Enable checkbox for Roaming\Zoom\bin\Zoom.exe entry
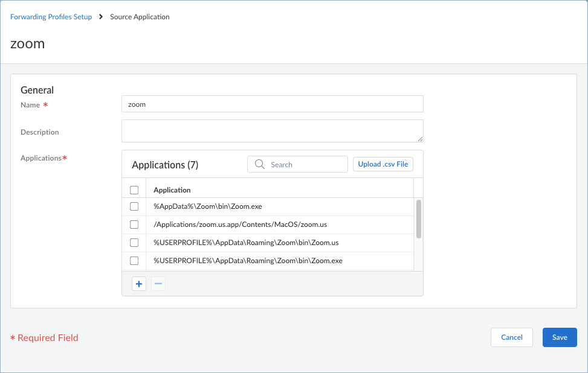This screenshot has height=373, width=588. click(x=134, y=261)
